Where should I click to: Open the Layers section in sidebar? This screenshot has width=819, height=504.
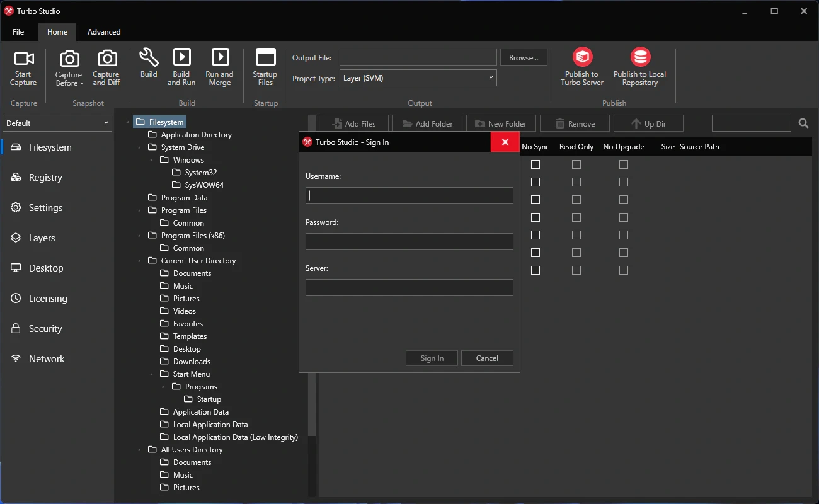coord(58,238)
